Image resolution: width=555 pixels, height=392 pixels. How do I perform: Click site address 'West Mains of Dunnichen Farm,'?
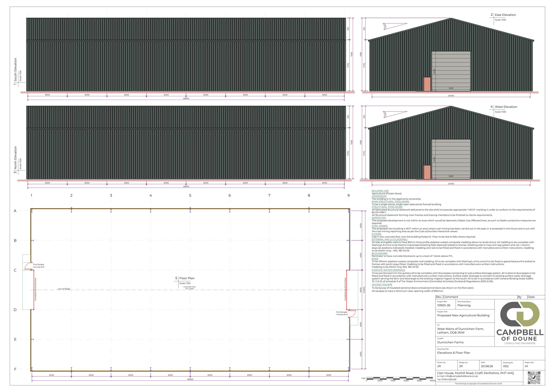(x=460, y=329)
